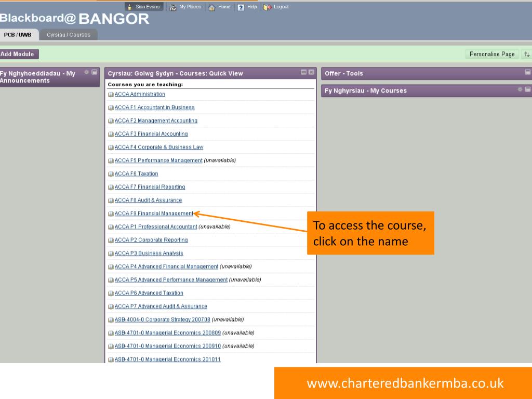Open ACCA P5 Advanced Performance Management course
532x399 pixels.
171,280
